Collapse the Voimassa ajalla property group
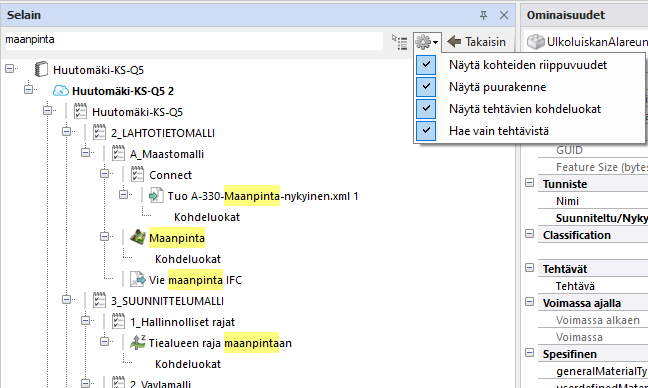648x388 pixels. (529, 302)
